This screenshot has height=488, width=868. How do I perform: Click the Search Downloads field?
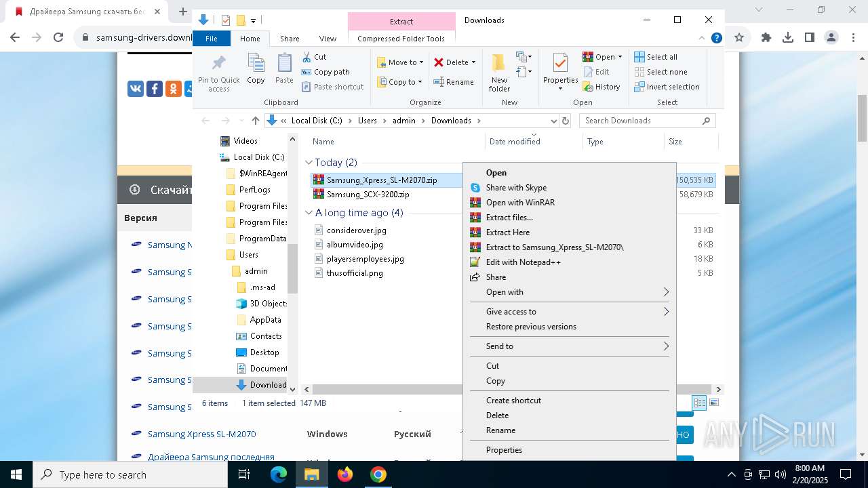648,121
